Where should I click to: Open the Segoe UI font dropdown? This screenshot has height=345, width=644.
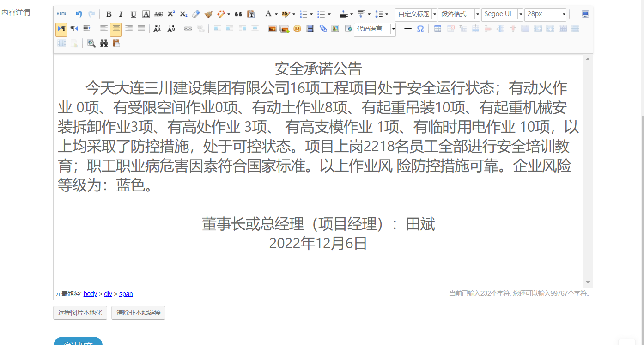tap(503, 15)
